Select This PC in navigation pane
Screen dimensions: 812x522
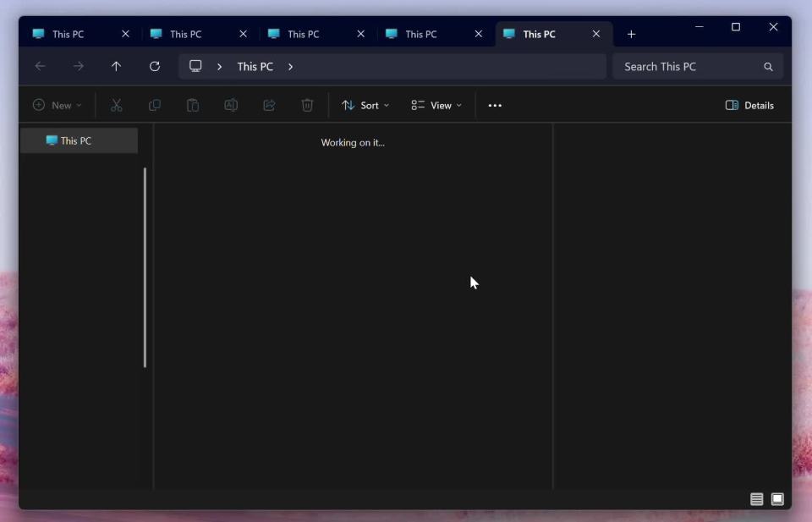click(80, 140)
